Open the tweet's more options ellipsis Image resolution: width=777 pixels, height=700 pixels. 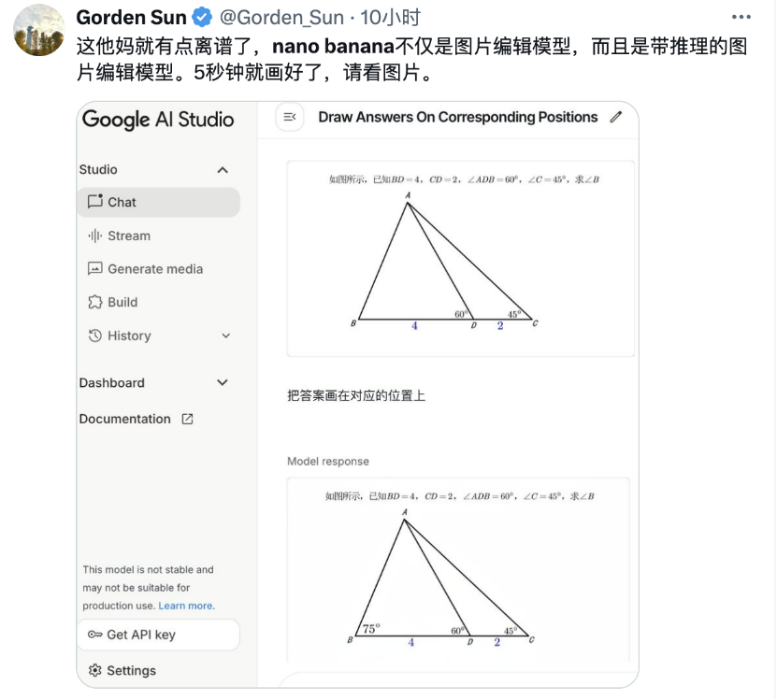click(x=741, y=17)
